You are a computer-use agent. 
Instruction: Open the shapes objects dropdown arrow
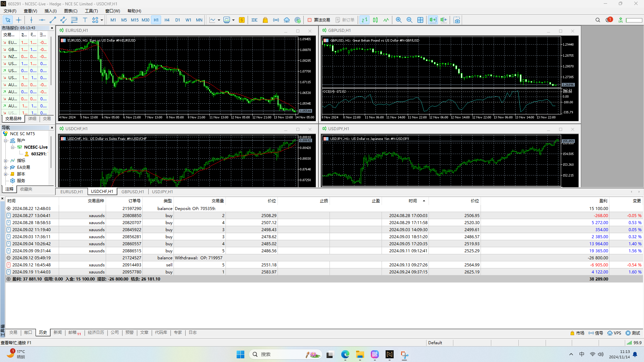[102, 20]
